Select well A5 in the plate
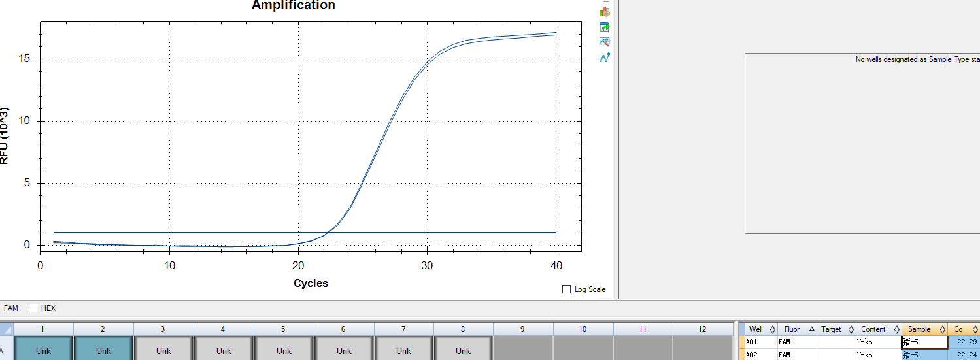Screen dimensions: 980x360 point(284,348)
